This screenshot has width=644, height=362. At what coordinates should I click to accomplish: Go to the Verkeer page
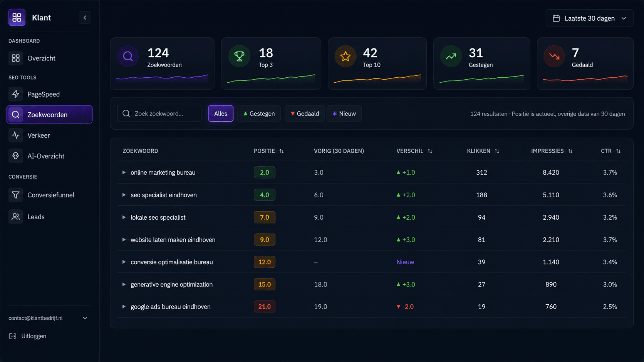click(x=49, y=135)
